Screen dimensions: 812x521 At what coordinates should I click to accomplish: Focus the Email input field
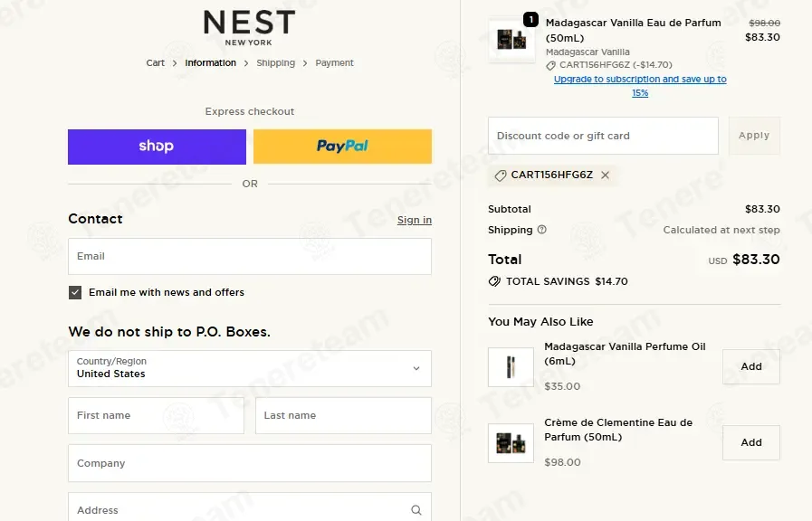pyautogui.click(x=250, y=257)
